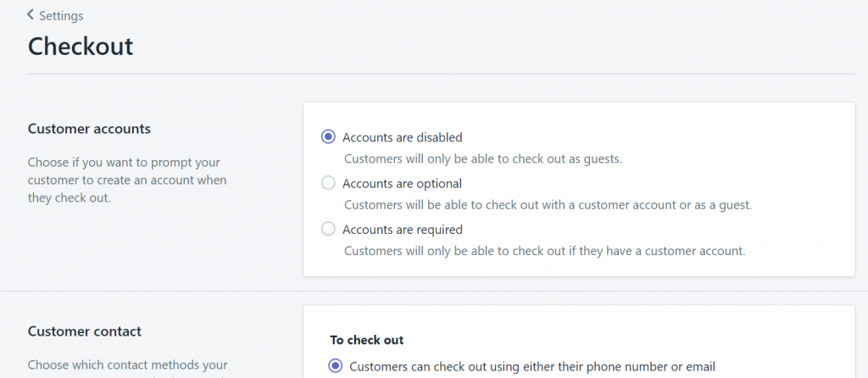Click the 'Accounts are optional' label text
This screenshot has width=868, height=378.
click(402, 182)
